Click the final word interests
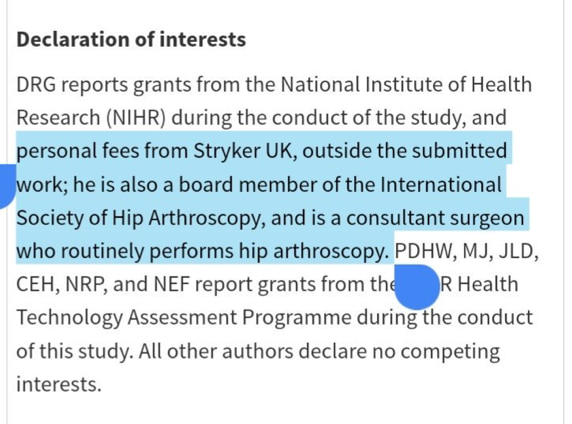This screenshot has width=572, height=424. (58, 385)
